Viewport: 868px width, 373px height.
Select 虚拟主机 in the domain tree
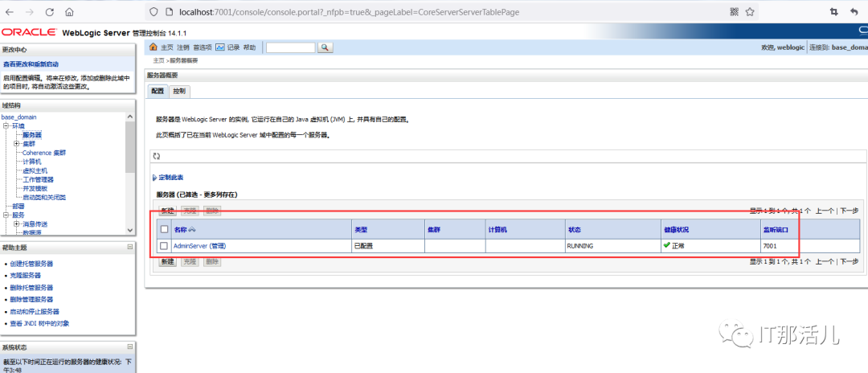click(x=35, y=170)
